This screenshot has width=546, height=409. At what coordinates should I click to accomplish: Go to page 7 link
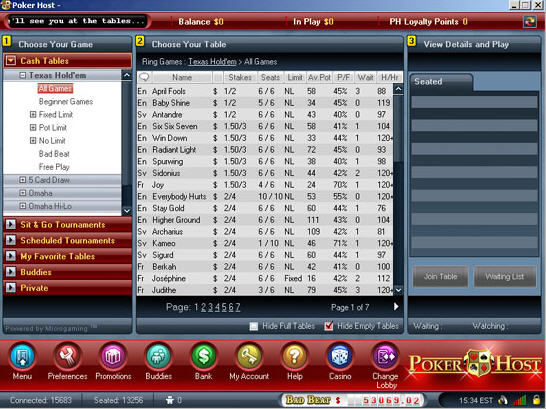pos(238,307)
